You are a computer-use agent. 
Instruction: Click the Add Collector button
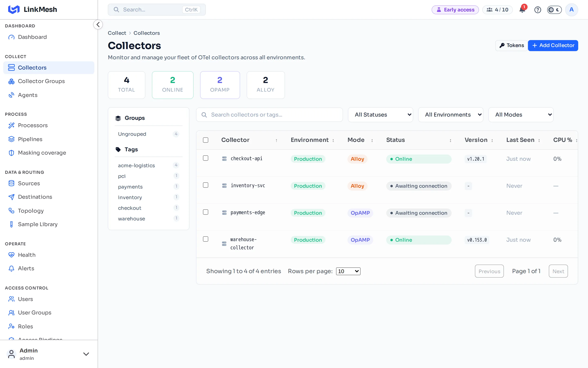(x=553, y=46)
